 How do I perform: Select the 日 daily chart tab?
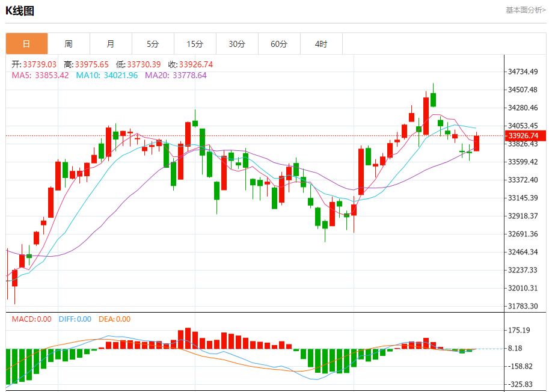(26, 44)
